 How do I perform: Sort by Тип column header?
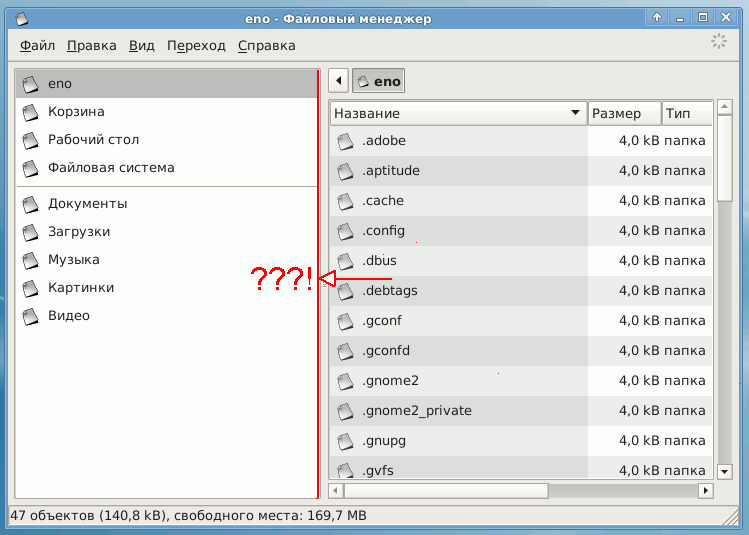tap(687, 114)
